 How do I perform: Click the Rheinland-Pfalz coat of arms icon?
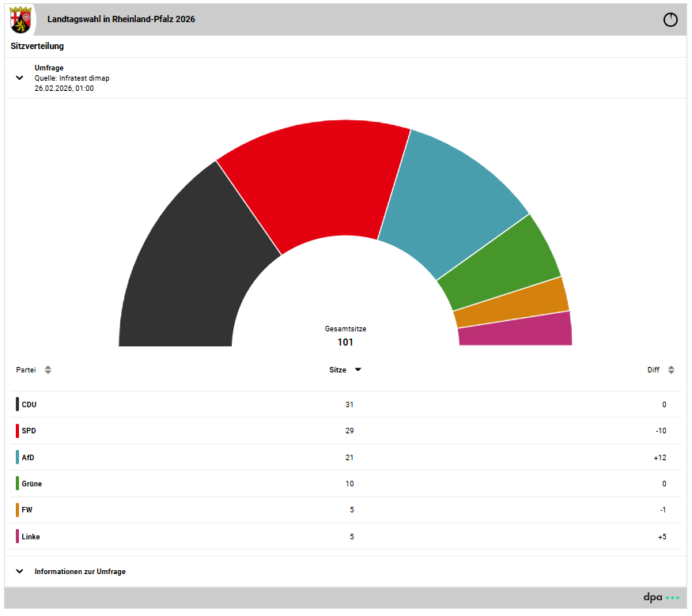21,20
